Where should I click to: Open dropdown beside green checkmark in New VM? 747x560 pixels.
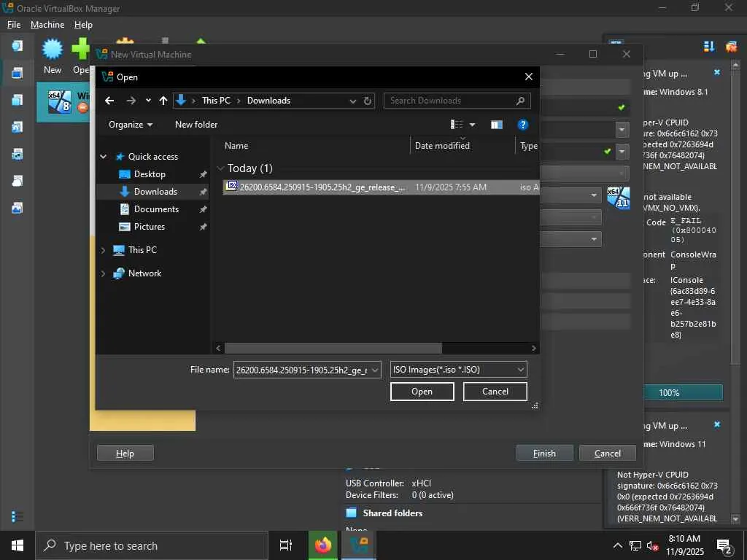622,152
